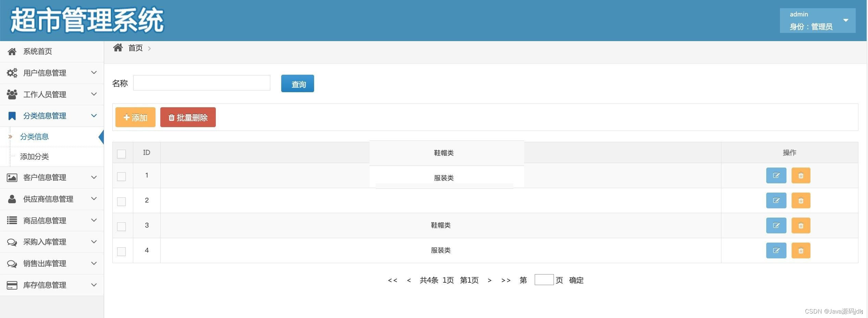This screenshot has height=318, width=868.
Task: Click the orange 添加 button
Action: 135,117
